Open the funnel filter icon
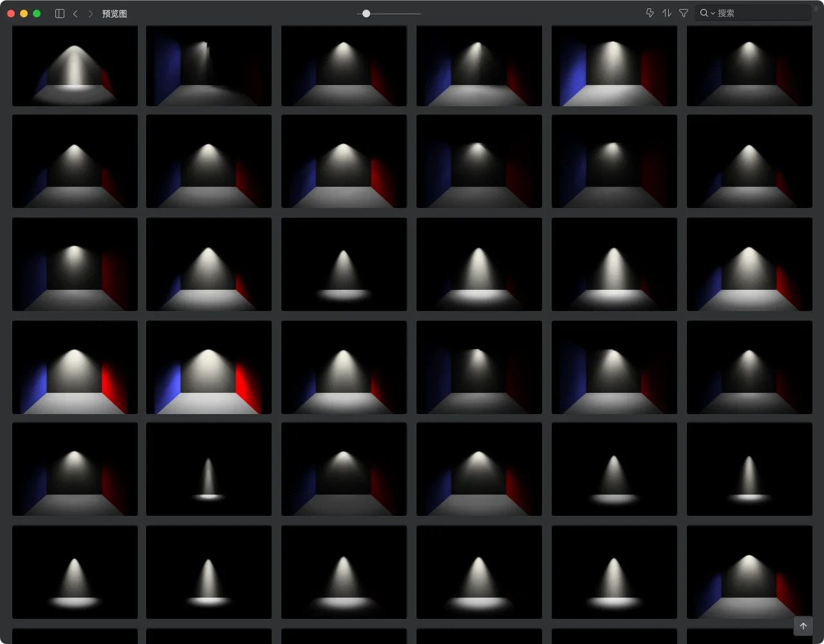This screenshot has width=824, height=644. point(684,13)
